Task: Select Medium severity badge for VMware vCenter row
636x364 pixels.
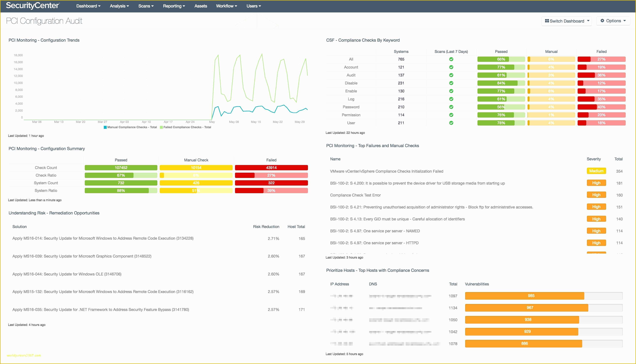Action: (596, 171)
